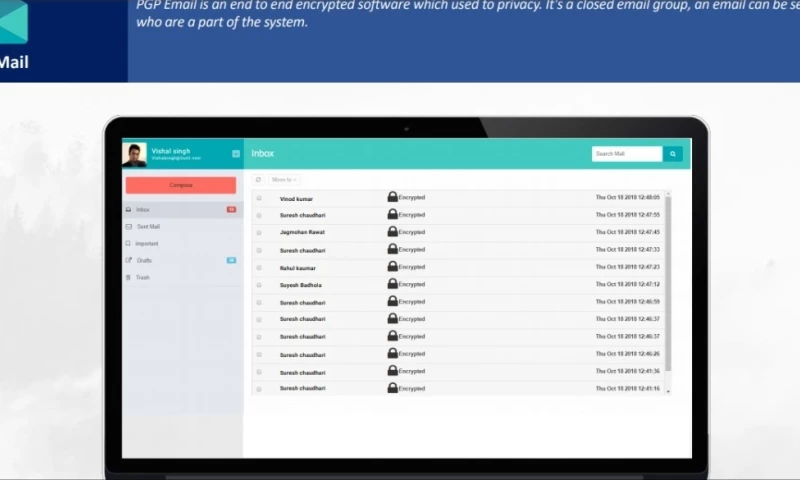Tick checkbox for the 12:46:59 mail
This screenshot has width=800, height=480.
[259, 302]
